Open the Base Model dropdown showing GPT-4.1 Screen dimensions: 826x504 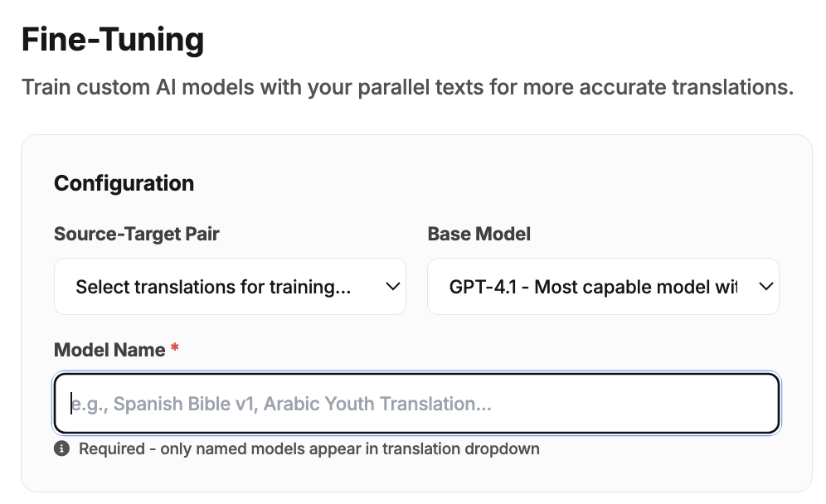603,286
